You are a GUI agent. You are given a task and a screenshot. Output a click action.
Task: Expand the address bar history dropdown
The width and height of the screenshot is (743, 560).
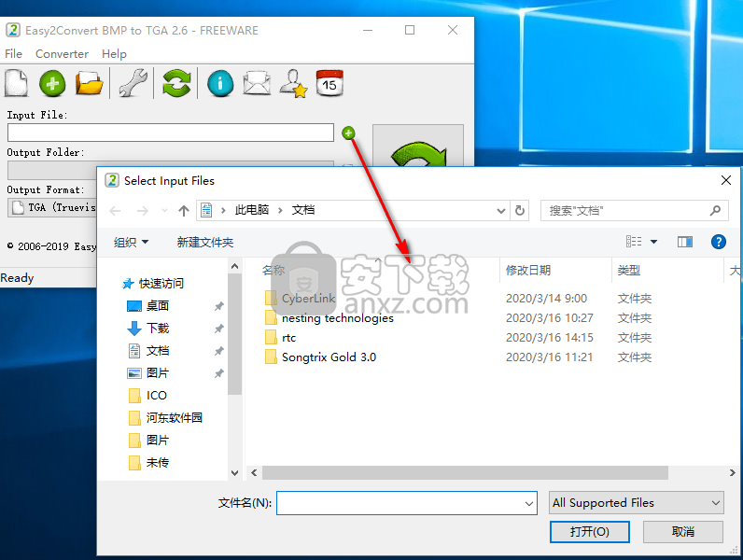(501, 211)
